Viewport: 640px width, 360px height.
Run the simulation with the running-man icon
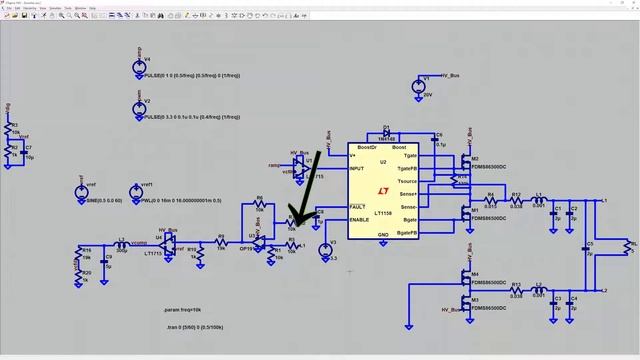[44, 16]
